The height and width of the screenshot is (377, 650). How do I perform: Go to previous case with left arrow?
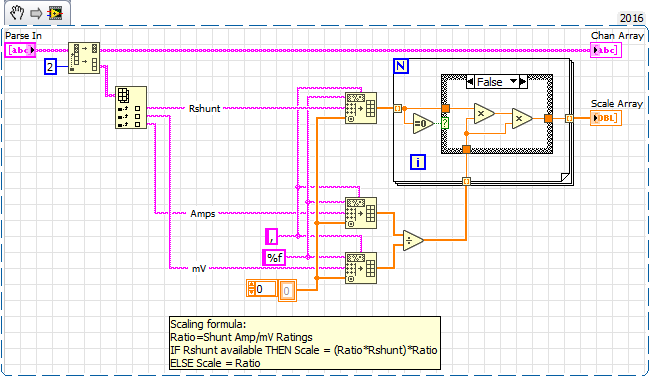click(470, 82)
